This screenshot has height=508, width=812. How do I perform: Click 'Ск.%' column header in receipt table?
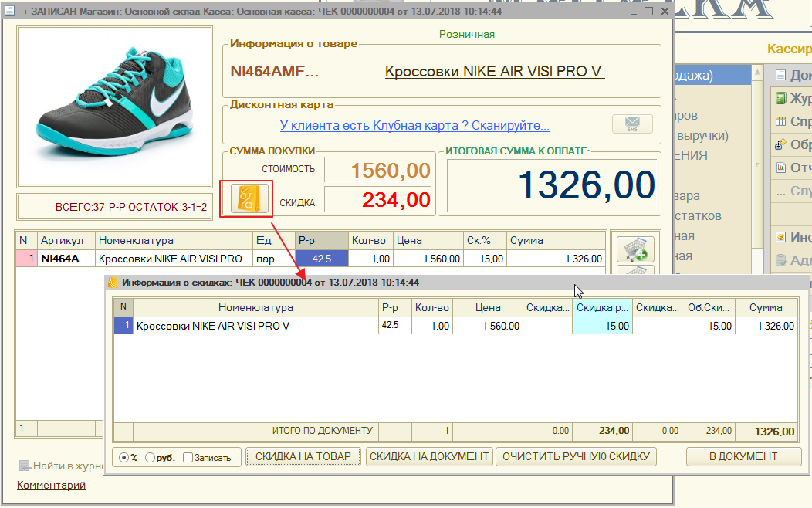click(486, 241)
